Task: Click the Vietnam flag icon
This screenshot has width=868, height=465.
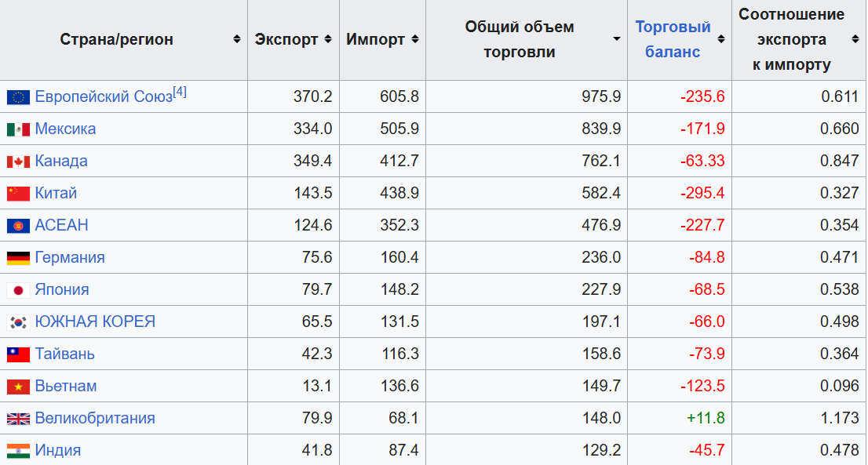Action: tap(18, 387)
